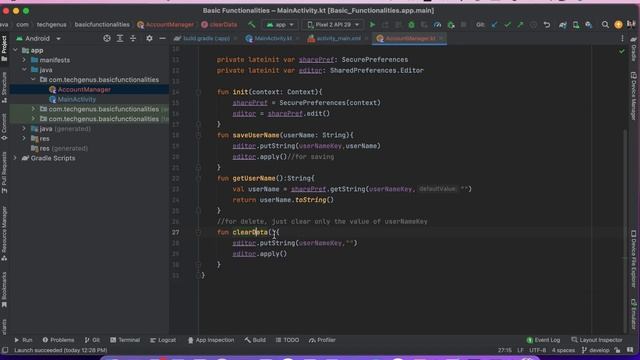Open the Profiler tool window

tap(322, 340)
